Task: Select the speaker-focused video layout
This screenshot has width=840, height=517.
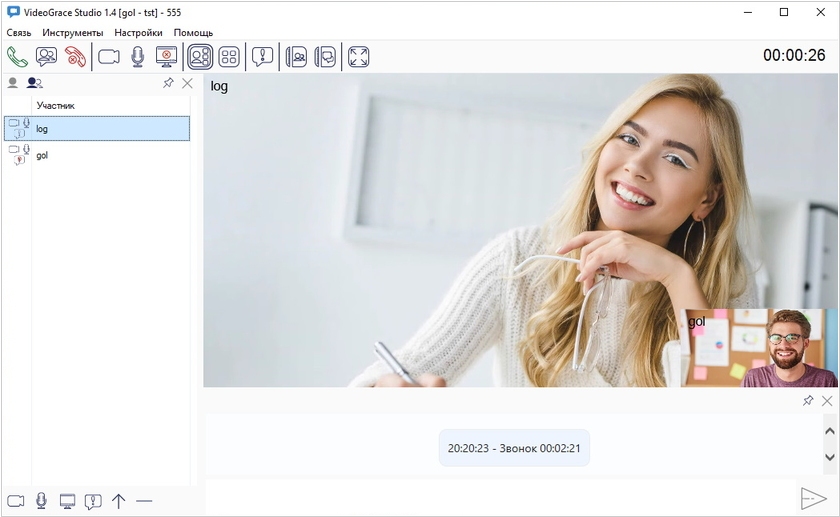Action: [200, 57]
